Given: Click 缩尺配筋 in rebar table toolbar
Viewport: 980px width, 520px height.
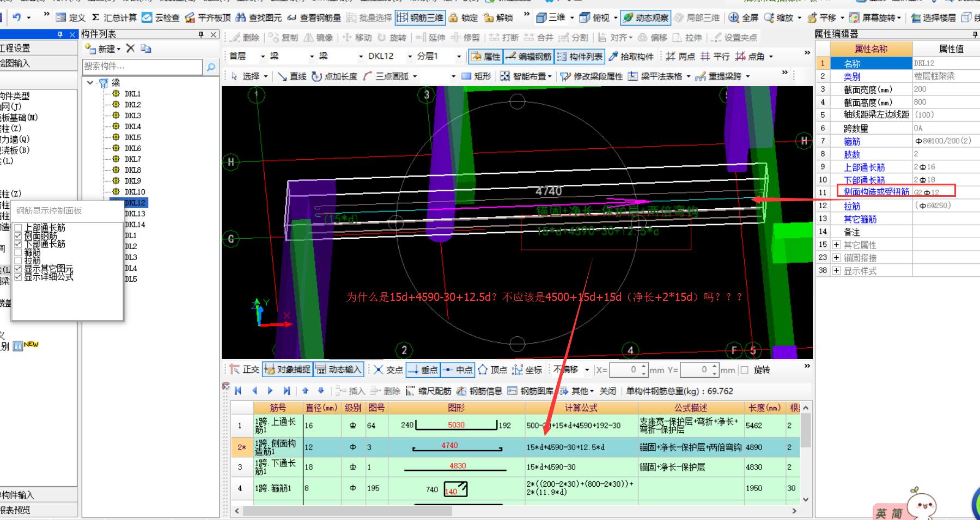Looking at the screenshot, I should (429, 391).
